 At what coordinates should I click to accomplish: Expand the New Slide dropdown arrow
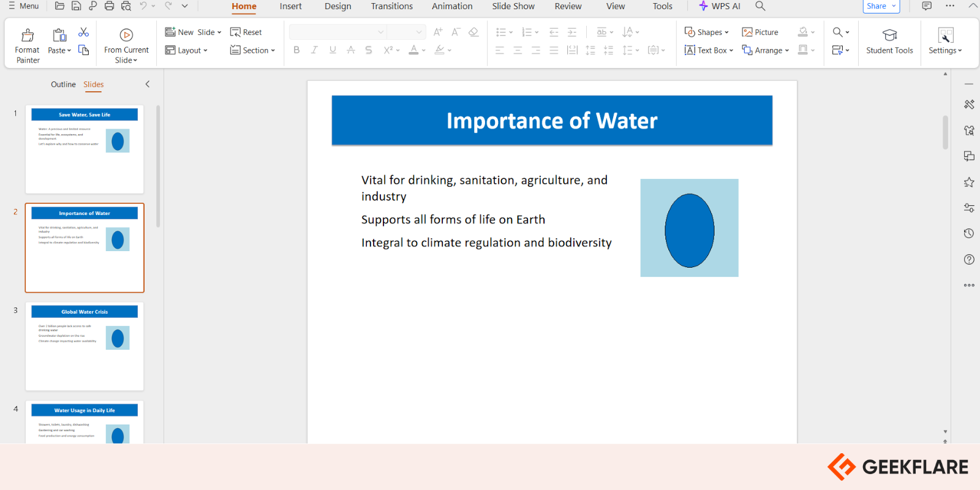click(219, 32)
